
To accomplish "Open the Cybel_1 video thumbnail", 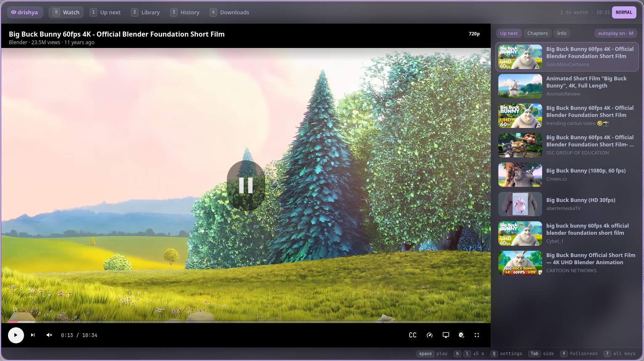I will [x=520, y=234].
